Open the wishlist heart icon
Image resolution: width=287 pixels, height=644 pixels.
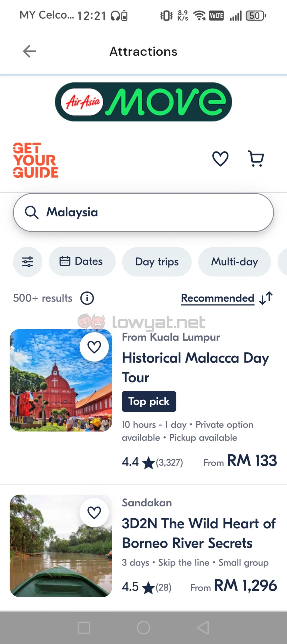pyautogui.click(x=220, y=159)
